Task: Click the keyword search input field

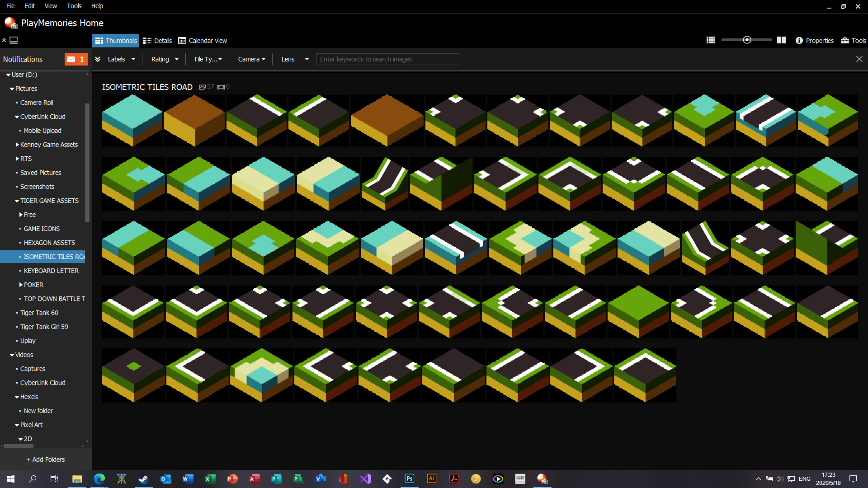Action: (x=387, y=59)
